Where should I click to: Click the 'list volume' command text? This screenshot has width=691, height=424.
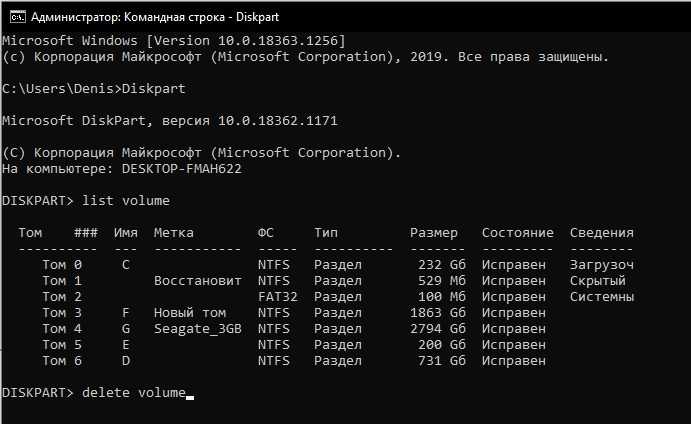tap(126, 201)
